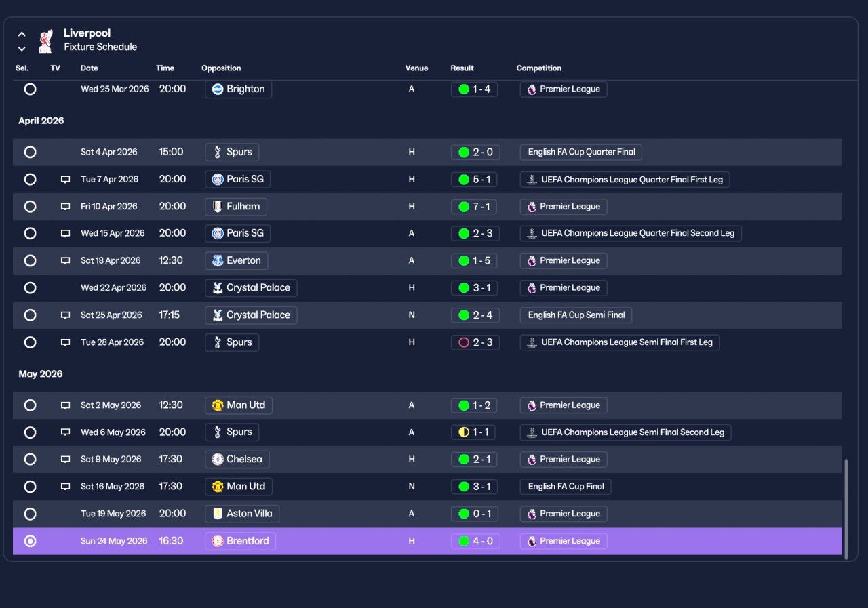Select the radio button for Brighton fixture

point(30,89)
